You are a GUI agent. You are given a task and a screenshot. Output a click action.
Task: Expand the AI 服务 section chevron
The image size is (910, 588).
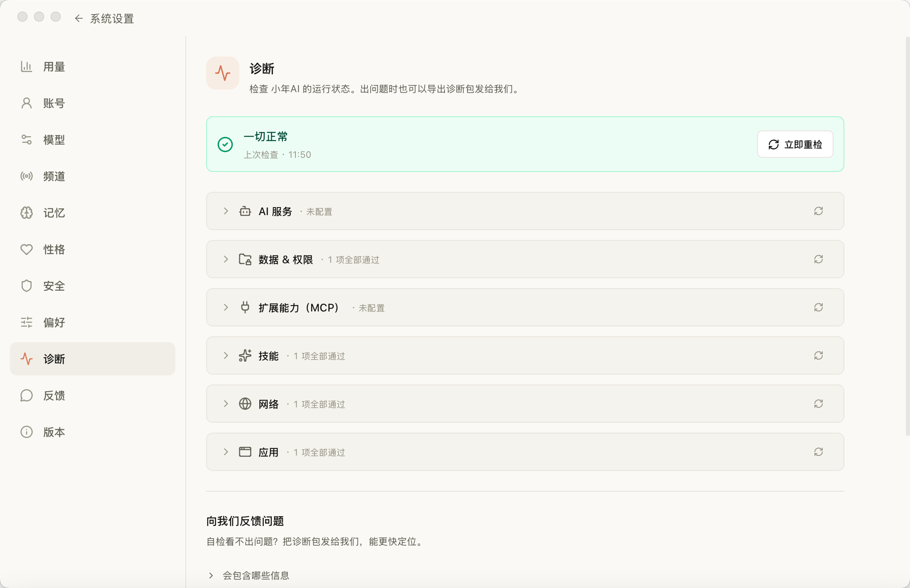coord(226,211)
